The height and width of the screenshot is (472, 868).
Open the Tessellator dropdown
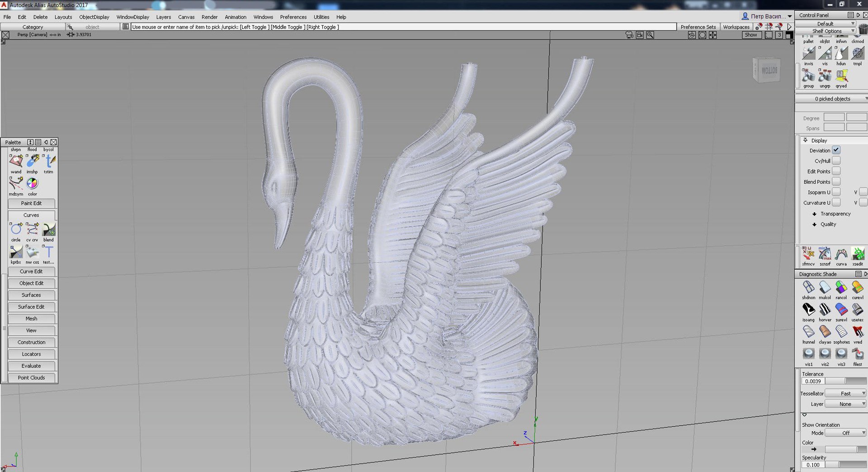point(846,393)
